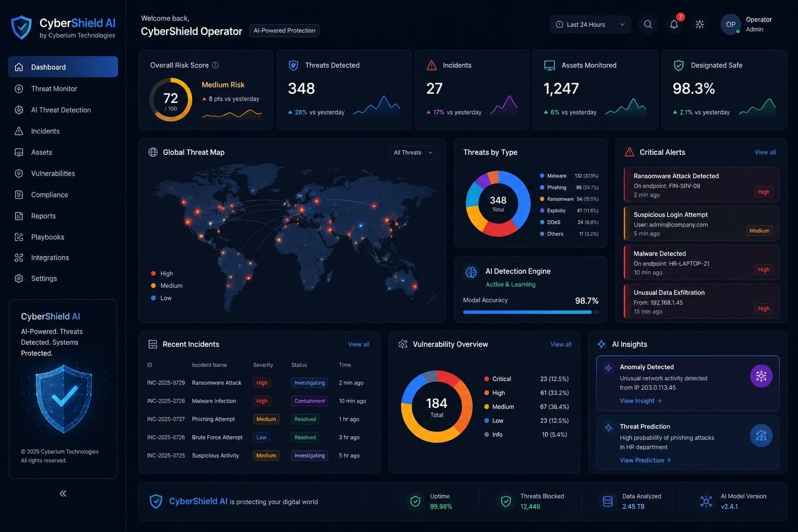This screenshot has width=798, height=532.
Task: Click the Containment status badge
Action: click(x=310, y=401)
